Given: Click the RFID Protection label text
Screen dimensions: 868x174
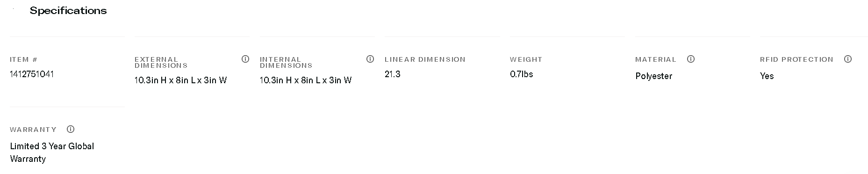Looking at the screenshot, I should click(x=797, y=59).
